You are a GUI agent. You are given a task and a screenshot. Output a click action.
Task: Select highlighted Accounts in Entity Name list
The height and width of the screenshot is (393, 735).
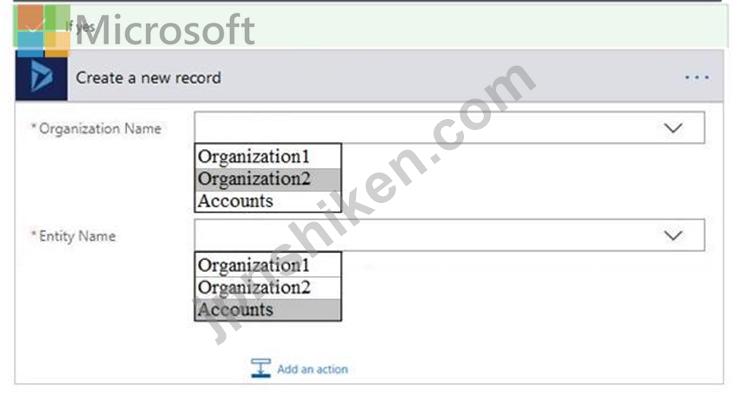[x=268, y=310]
